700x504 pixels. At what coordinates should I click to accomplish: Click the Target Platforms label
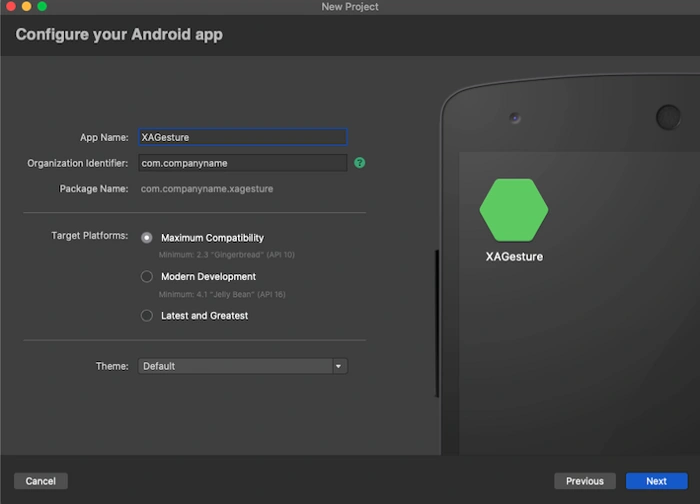click(90, 235)
